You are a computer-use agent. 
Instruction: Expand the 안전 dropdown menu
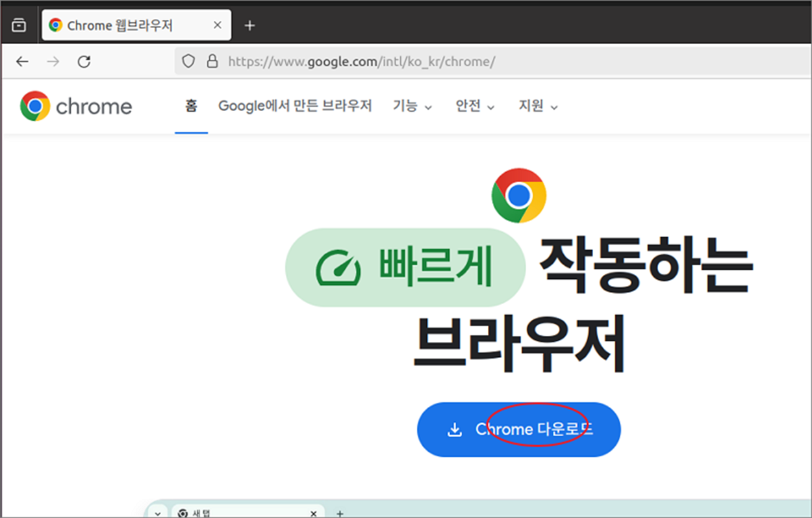tap(476, 106)
